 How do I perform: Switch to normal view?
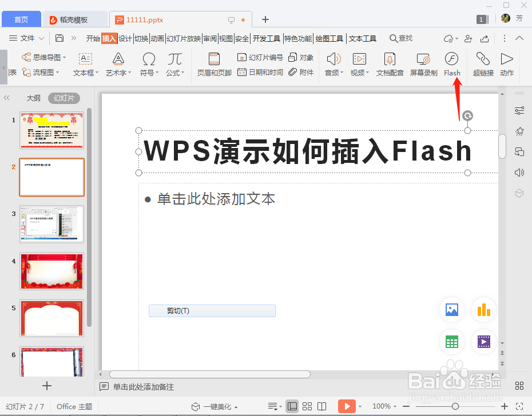click(292, 406)
